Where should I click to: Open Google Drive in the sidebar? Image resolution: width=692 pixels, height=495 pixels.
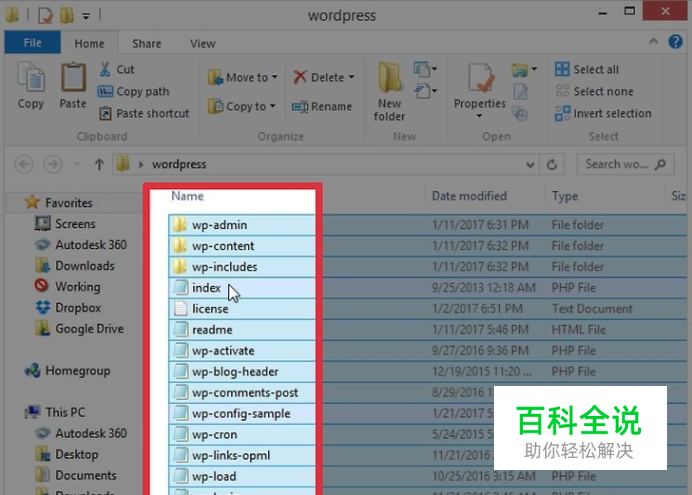79,329
